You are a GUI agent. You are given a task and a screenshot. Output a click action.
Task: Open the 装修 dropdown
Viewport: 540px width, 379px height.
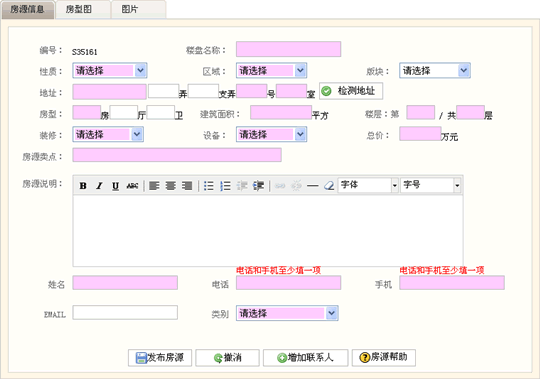click(108, 134)
